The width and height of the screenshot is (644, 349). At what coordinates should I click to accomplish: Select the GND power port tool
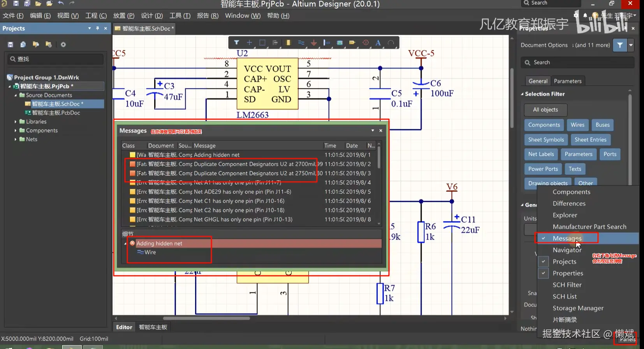[314, 42]
